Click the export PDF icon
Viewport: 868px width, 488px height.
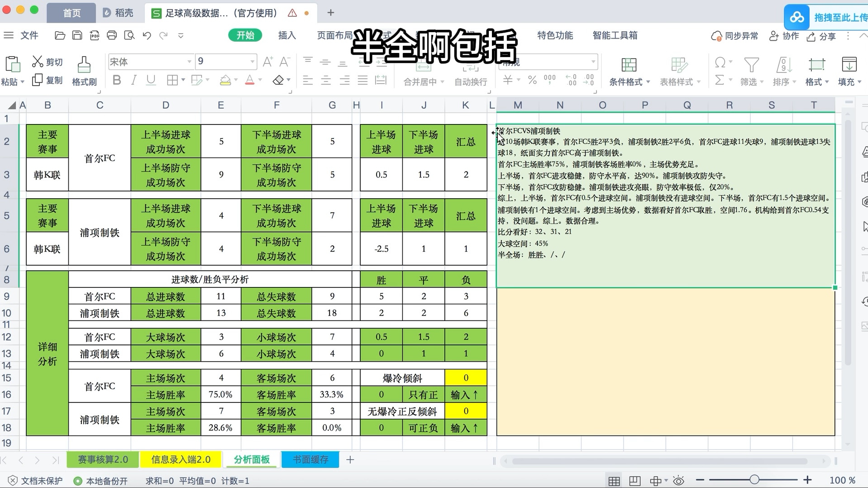point(95,35)
